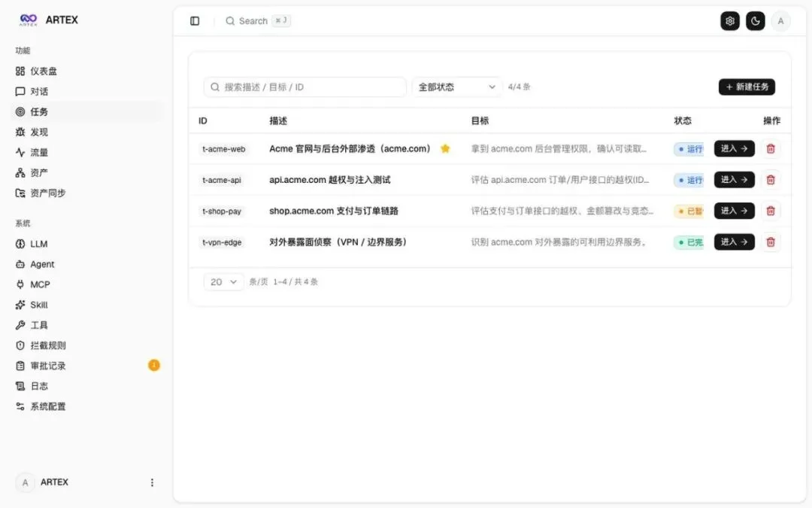Click the 新建任务 new task button
The height and width of the screenshot is (508, 812).
pos(747,87)
